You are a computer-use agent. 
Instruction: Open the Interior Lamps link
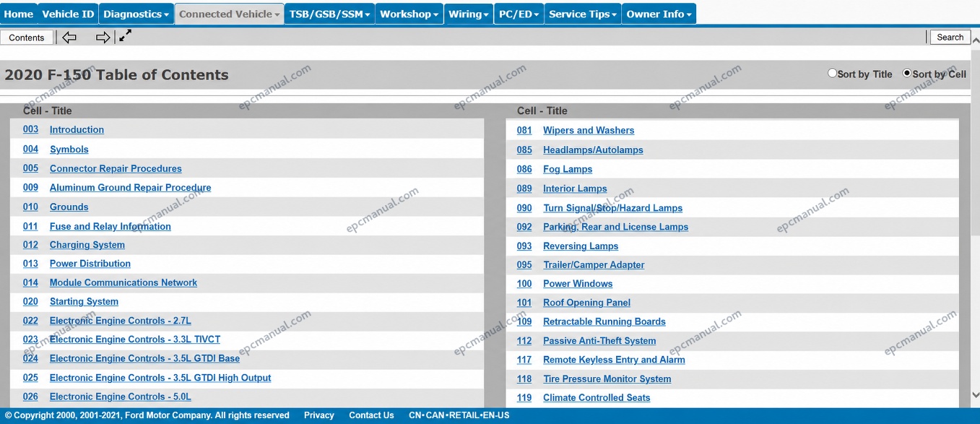[575, 189]
